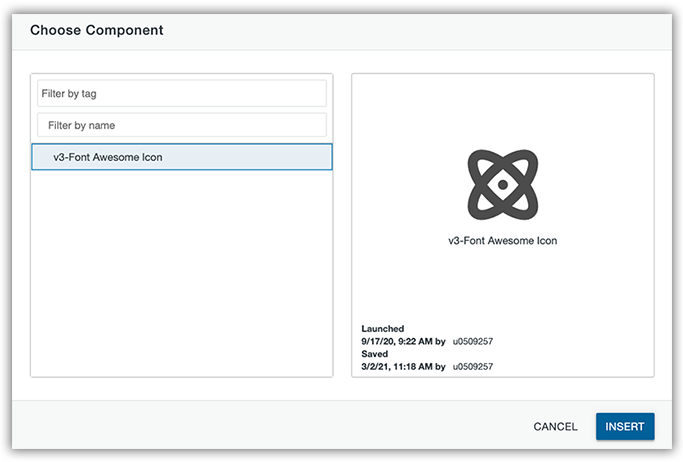This screenshot has width=683, height=462.
Task: Click the Saved date 3/2/21, 11:18 AM
Action: (397, 367)
